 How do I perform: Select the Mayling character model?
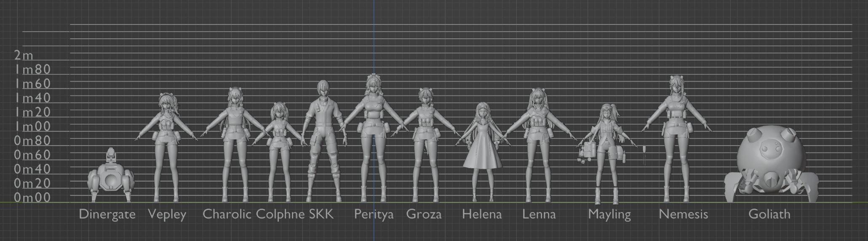(x=606, y=154)
